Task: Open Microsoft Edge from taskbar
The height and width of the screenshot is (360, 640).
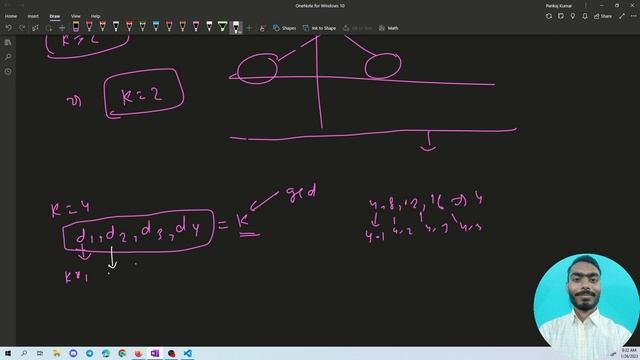Action: 106,353
